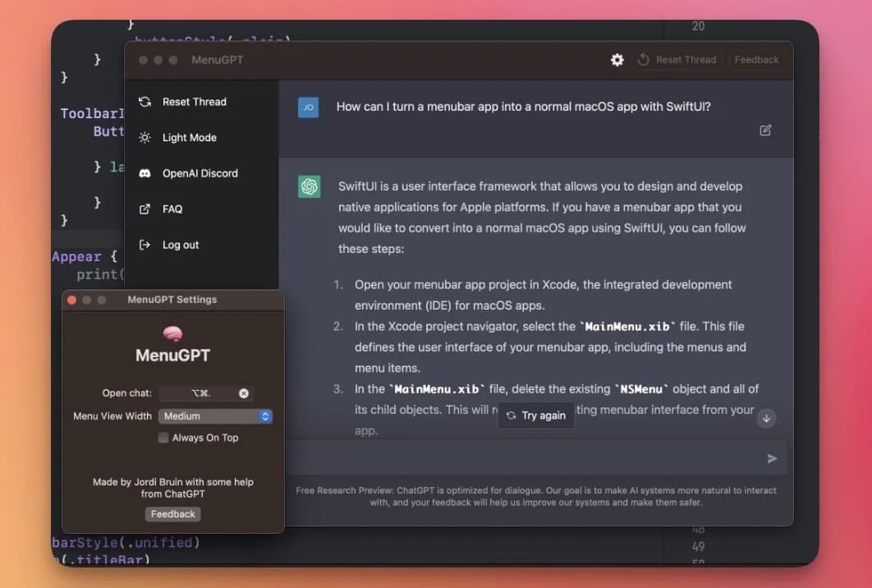The image size is (872, 588).
Task: Click the FAQ external link icon
Action: pyautogui.click(x=145, y=209)
